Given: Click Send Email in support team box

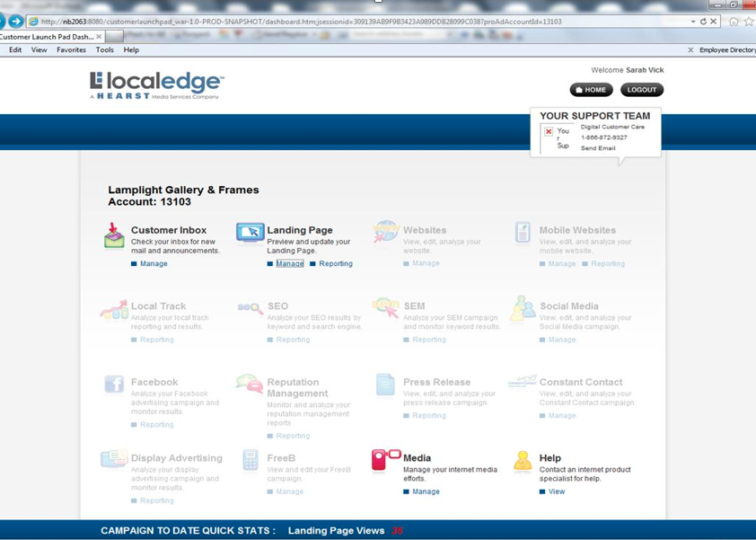Looking at the screenshot, I should (598, 148).
